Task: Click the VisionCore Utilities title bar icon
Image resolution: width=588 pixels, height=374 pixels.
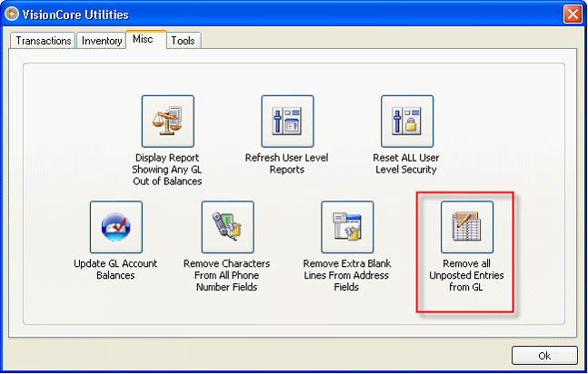Action: pos(12,14)
